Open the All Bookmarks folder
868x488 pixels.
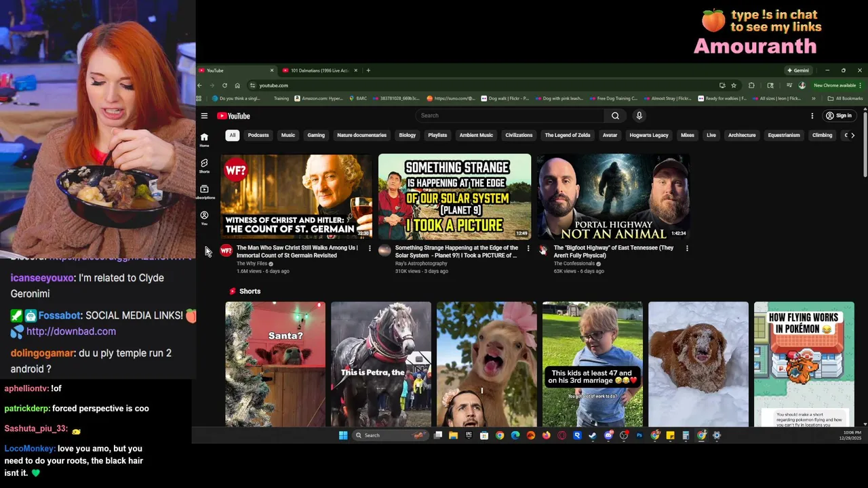pos(845,98)
